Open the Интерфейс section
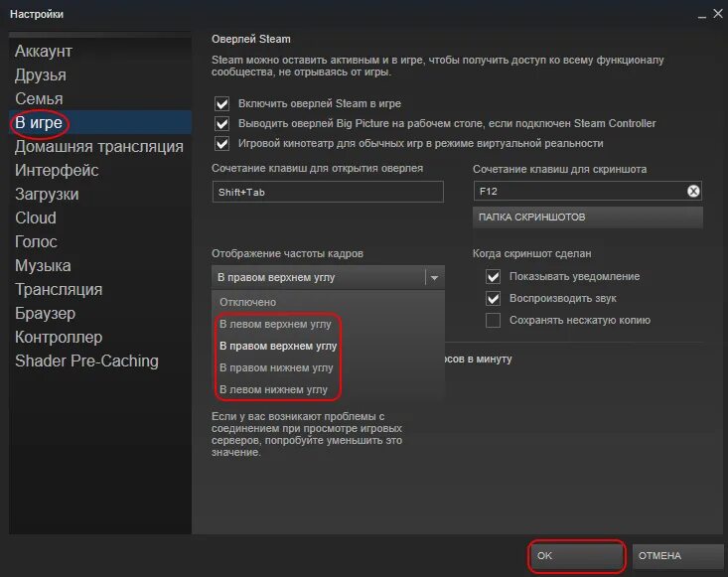 (100, 171)
